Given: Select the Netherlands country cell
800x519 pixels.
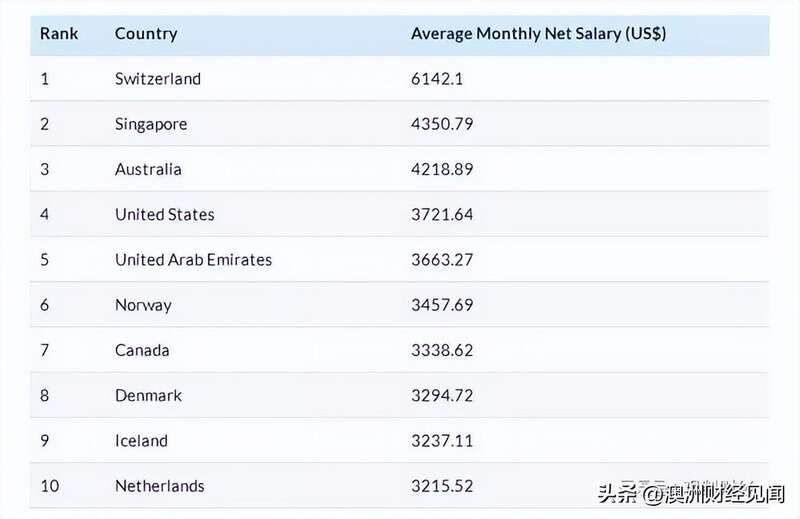Looking at the screenshot, I should [x=160, y=486].
